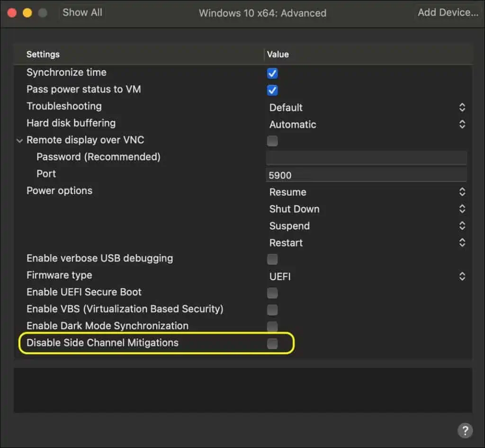Enable verbose USB debugging checkbox
This screenshot has width=485, height=448.
point(272,259)
